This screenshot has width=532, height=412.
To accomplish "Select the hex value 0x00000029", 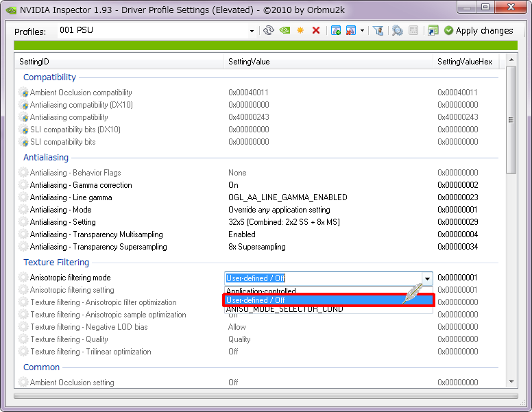I will point(458,222).
